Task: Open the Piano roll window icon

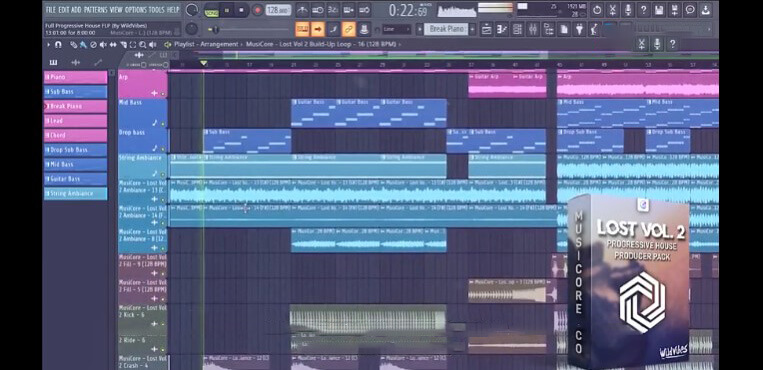Action: coord(502,30)
